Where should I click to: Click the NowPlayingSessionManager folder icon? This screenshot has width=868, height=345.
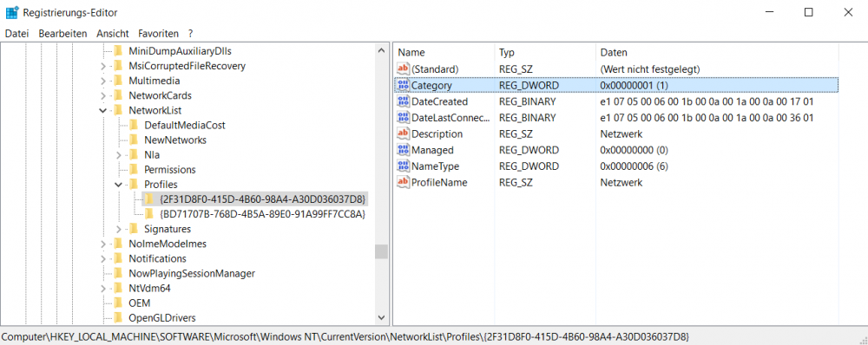(117, 273)
